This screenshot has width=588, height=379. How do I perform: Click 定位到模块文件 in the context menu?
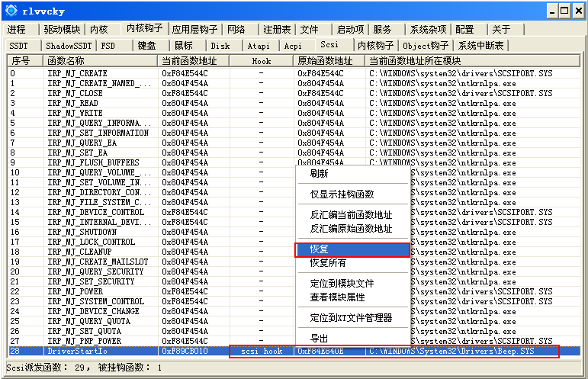pos(342,284)
